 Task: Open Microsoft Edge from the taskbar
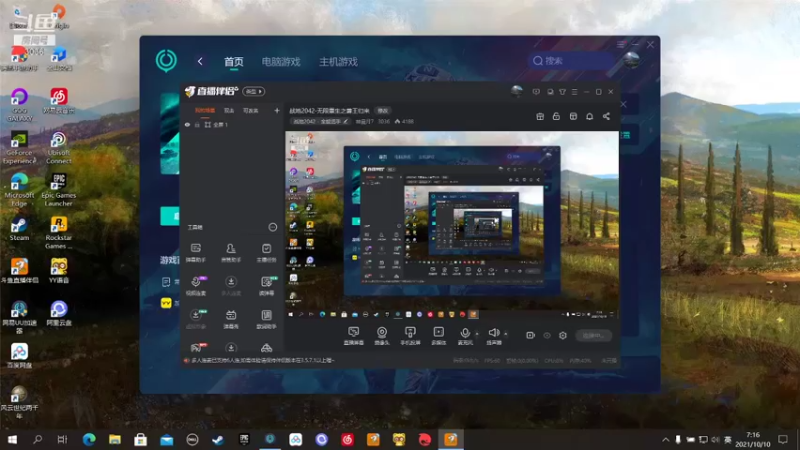point(89,439)
